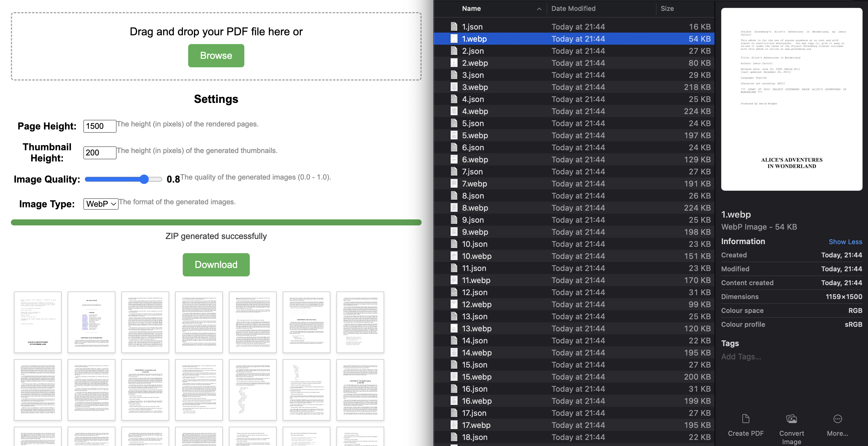Viewport: 868px width, 446px height.
Task: Click the file icon next to 15.webp
Action: tap(454, 377)
